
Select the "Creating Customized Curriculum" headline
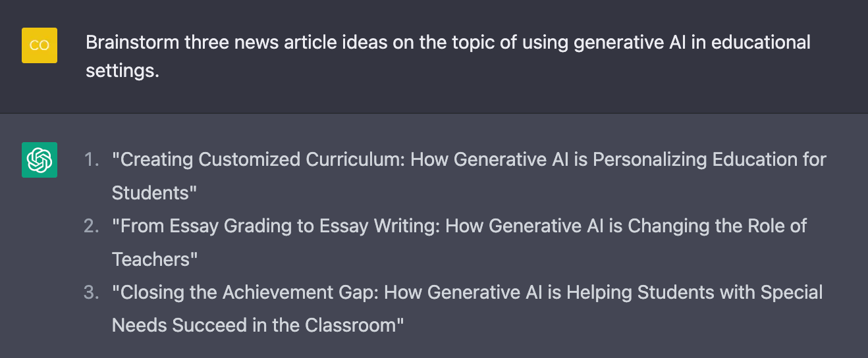469,160
